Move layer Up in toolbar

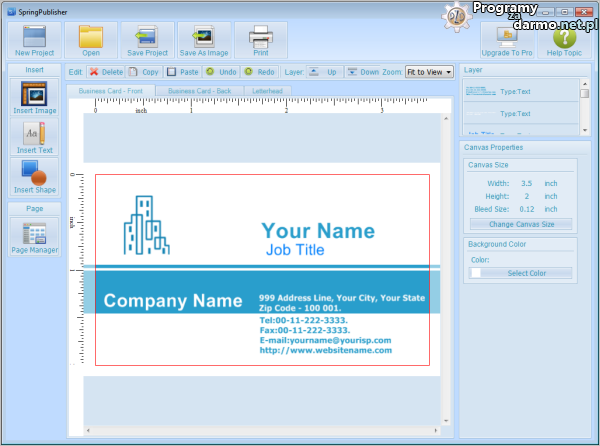pos(323,72)
